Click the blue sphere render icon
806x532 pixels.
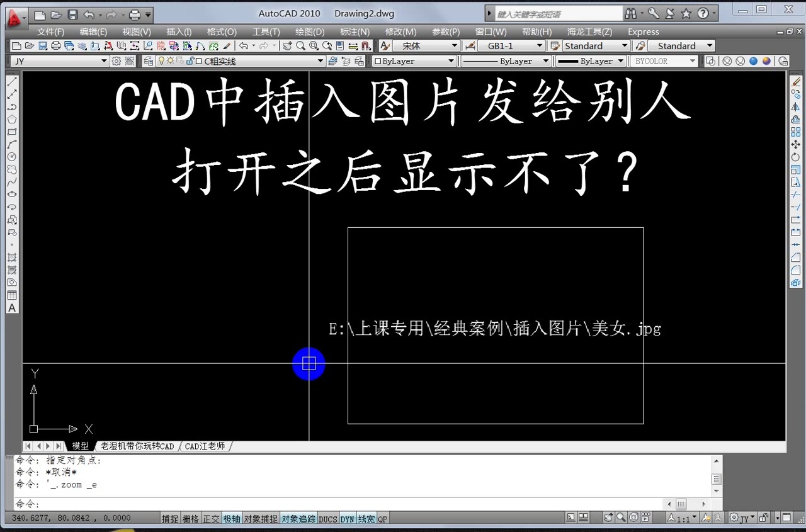point(753,61)
